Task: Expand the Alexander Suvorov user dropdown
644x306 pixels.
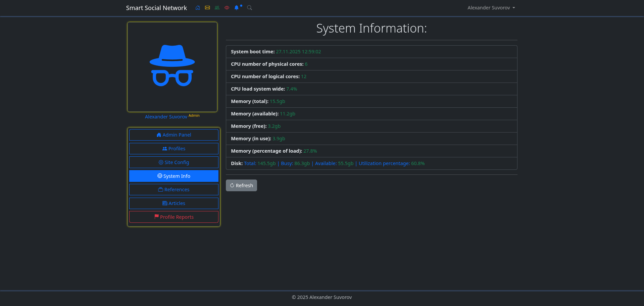Action: click(x=491, y=8)
